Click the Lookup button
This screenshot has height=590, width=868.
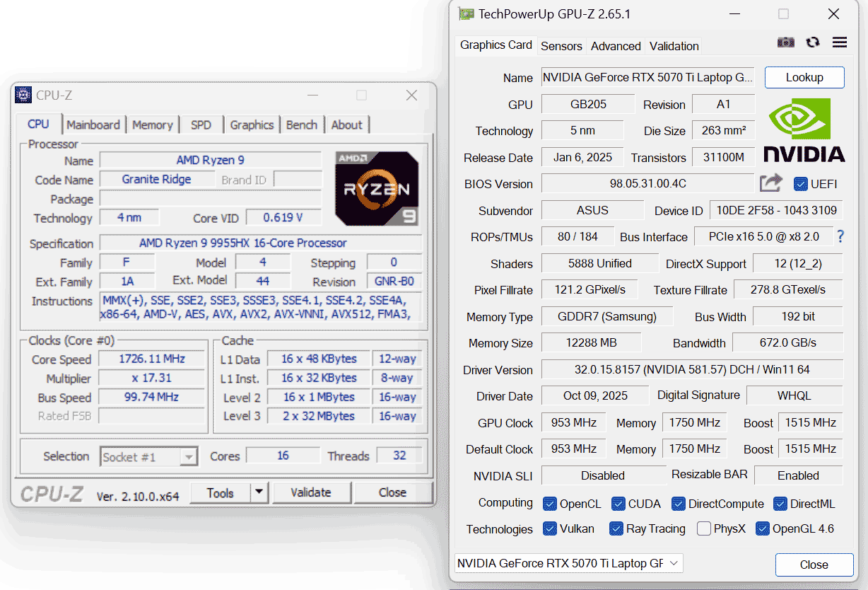coord(804,77)
